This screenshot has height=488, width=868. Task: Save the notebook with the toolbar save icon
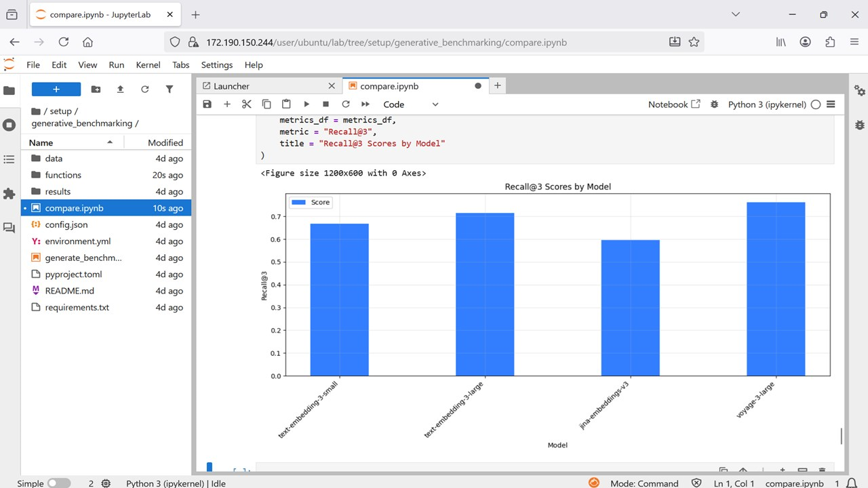click(208, 104)
